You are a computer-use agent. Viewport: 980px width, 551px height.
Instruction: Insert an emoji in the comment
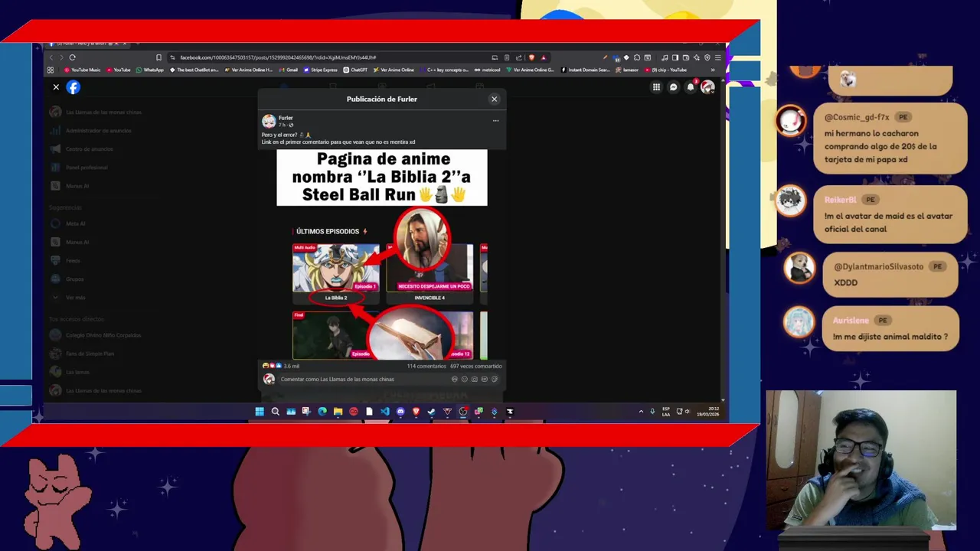pyautogui.click(x=464, y=379)
